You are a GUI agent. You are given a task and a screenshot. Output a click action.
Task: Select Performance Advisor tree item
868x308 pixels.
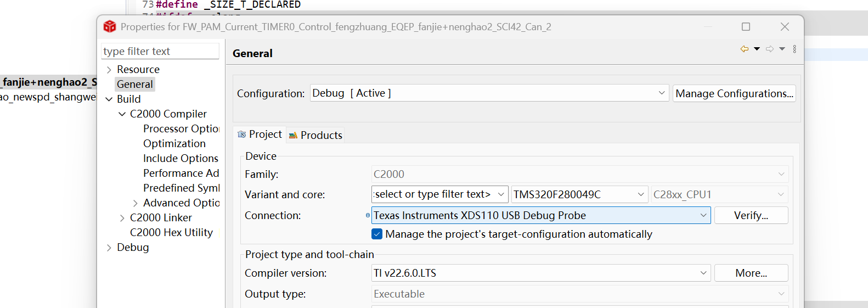pyautogui.click(x=181, y=173)
